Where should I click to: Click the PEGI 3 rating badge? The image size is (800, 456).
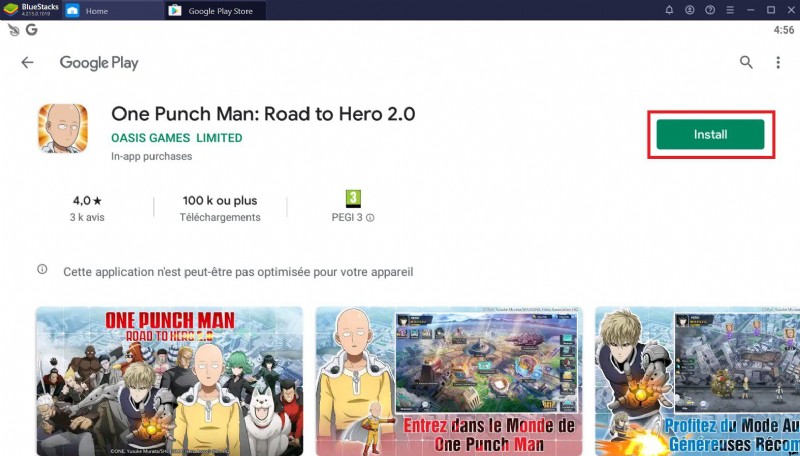click(x=352, y=198)
